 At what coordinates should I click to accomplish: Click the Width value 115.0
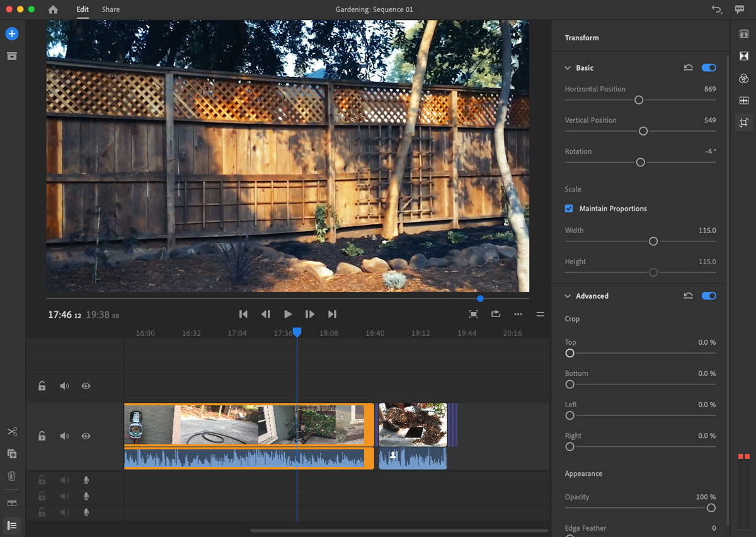(x=707, y=230)
